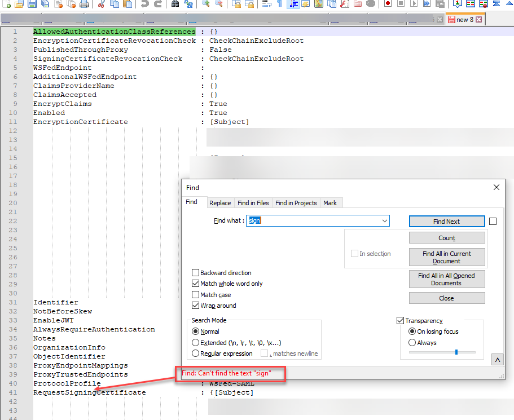Choose Always transparency option
This screenshot has width=514, height=420.
click(x=412, y=342)
